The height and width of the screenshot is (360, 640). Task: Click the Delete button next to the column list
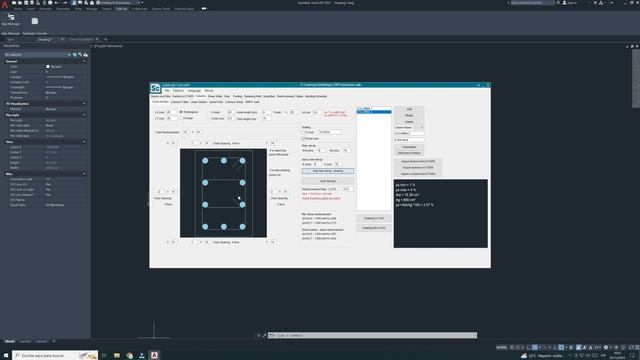pyautogui.click(x=409, y=122)
